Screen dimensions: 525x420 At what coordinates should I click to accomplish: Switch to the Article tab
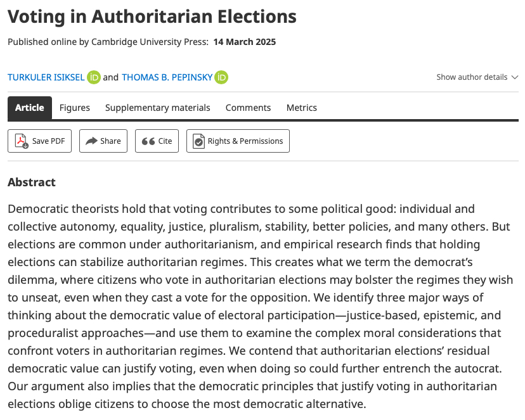click(30, 108)
